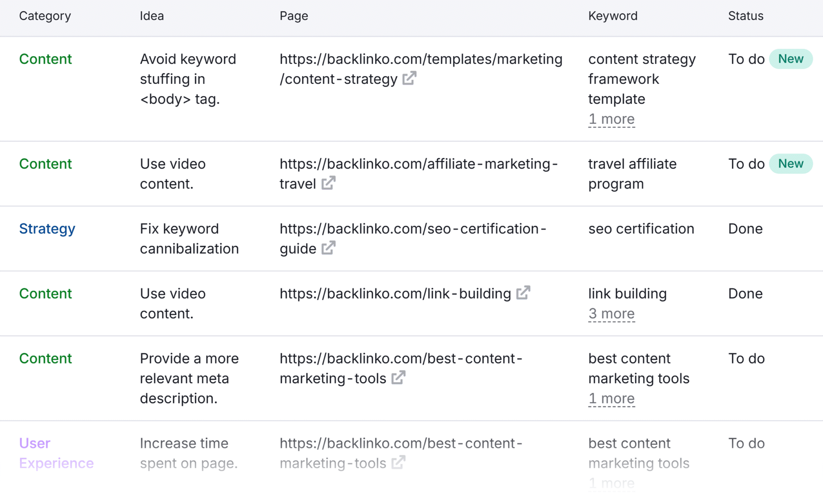This screenshot has height=504, width=823.
Task: Open external link icon in 'Increase time spent on page' row
Action: click(398, 462)
